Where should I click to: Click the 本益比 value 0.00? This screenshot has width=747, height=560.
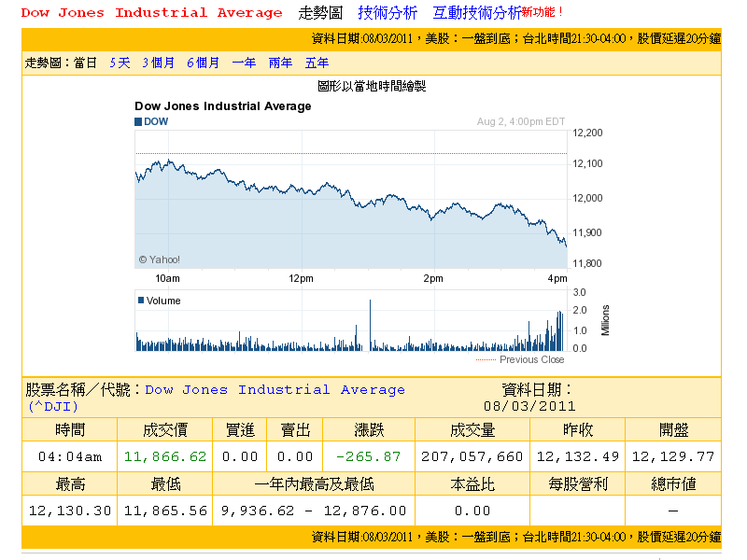tap(472, 511)
